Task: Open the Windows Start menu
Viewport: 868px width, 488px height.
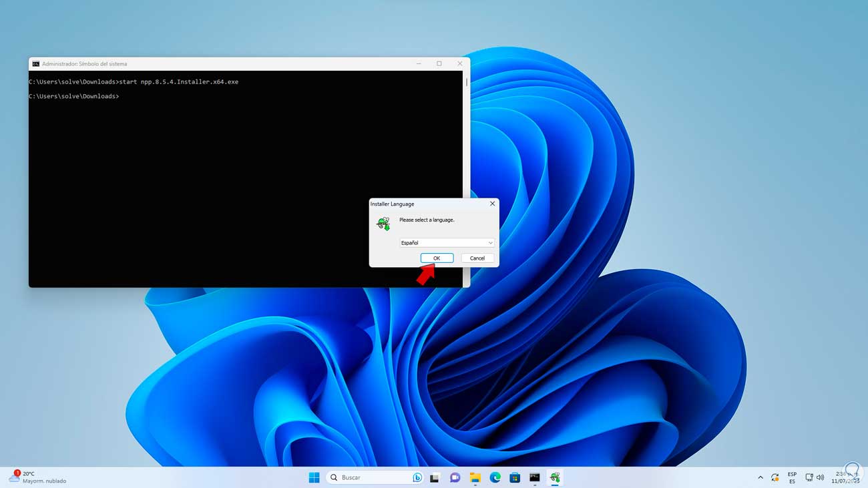Action: (x=314, y=477)
